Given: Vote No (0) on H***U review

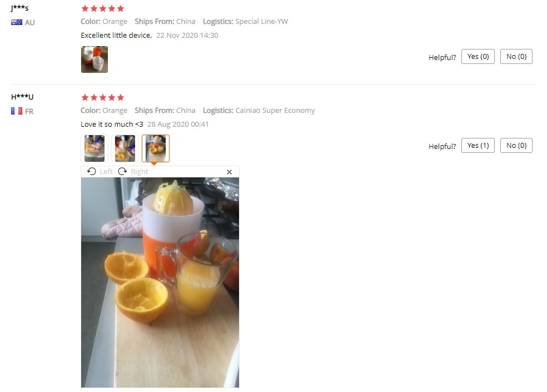Looking at the screenshot, I should click(516, 146).
